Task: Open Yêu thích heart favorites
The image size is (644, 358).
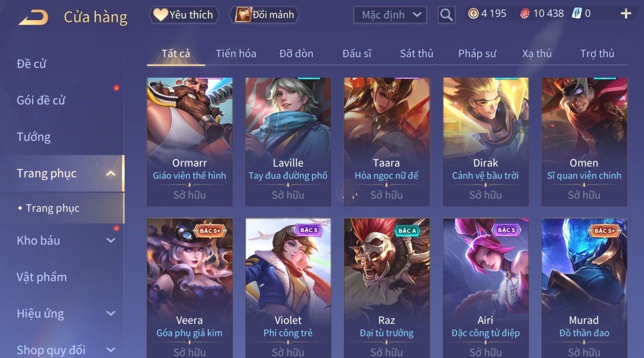Action: click(x=184, y=15)
